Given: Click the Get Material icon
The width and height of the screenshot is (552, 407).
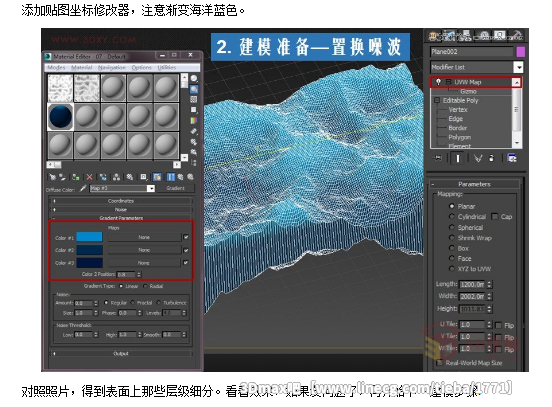Looking at the screenshot, I should tap(52, 177).
